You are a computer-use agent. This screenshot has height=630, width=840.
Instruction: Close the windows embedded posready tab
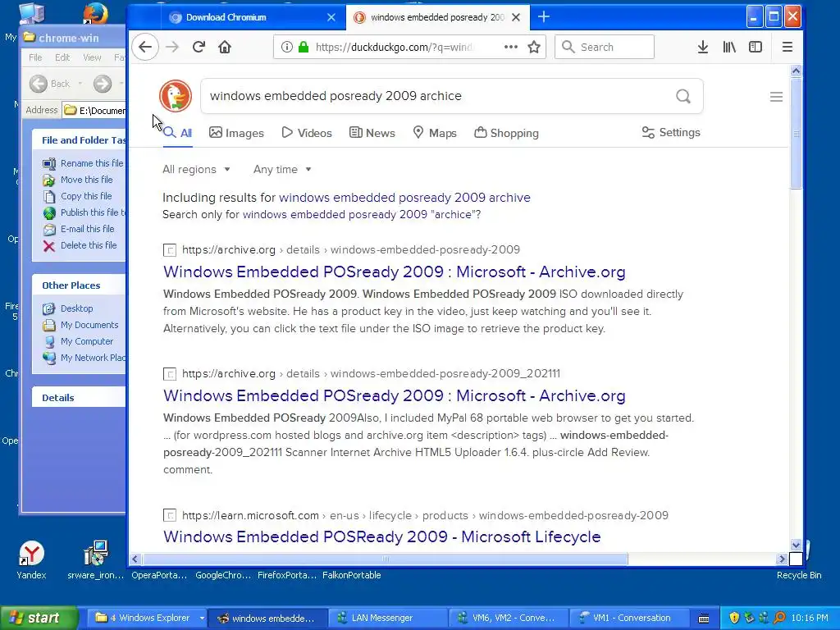(x=516, y=17)
